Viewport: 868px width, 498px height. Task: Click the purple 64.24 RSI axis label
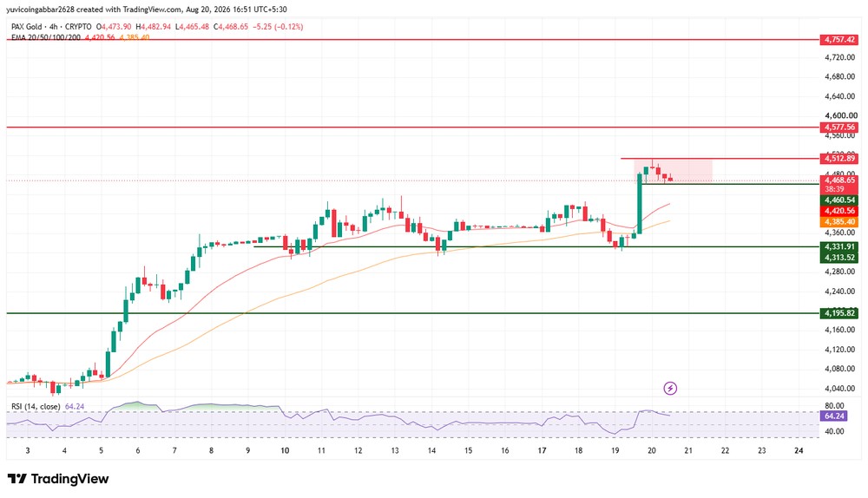pyautogui.click(x=833, y=416)
